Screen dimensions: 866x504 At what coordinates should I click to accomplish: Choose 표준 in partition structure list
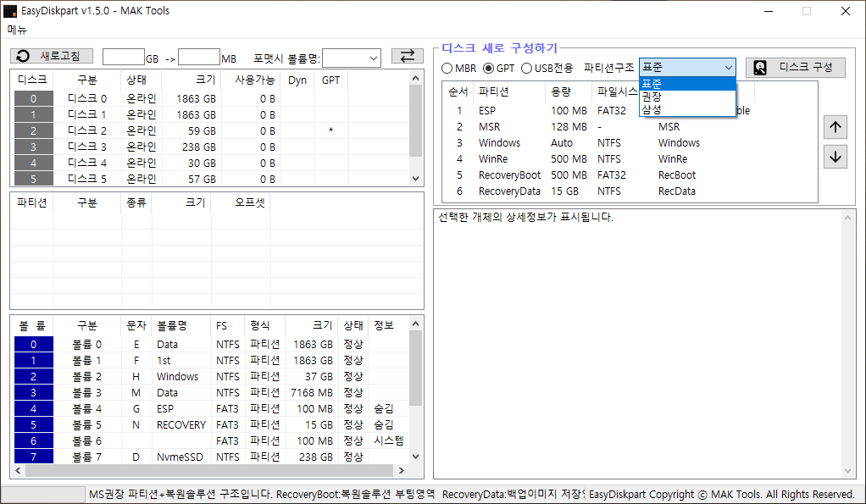coord(687,84)
